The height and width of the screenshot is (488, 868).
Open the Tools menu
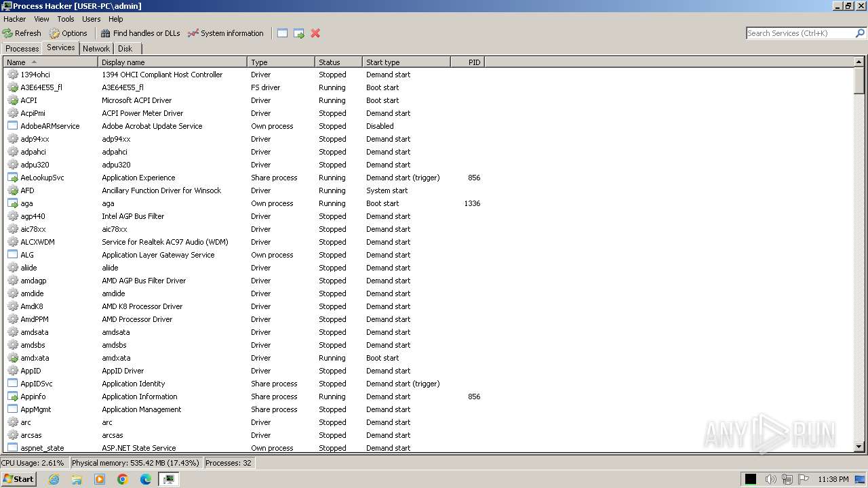pos(66,19)
